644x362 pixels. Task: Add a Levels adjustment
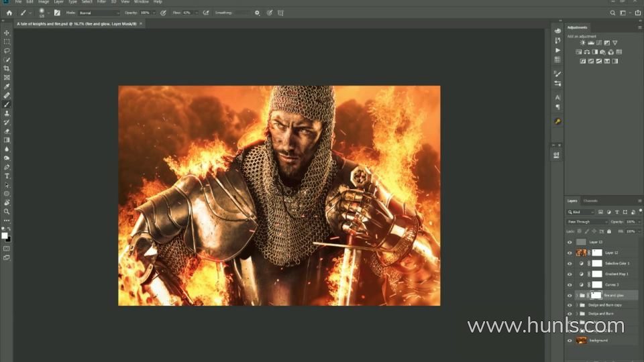click(x=590, y=43)
